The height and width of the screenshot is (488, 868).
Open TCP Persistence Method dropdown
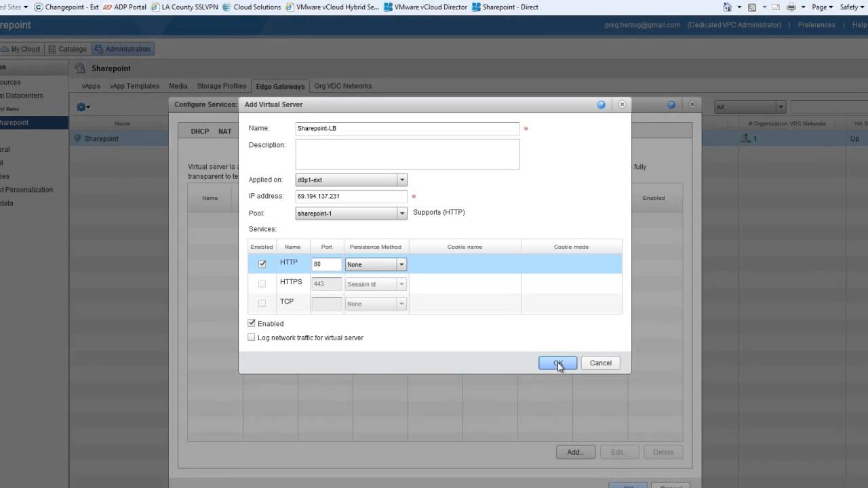tap(376, 304)
